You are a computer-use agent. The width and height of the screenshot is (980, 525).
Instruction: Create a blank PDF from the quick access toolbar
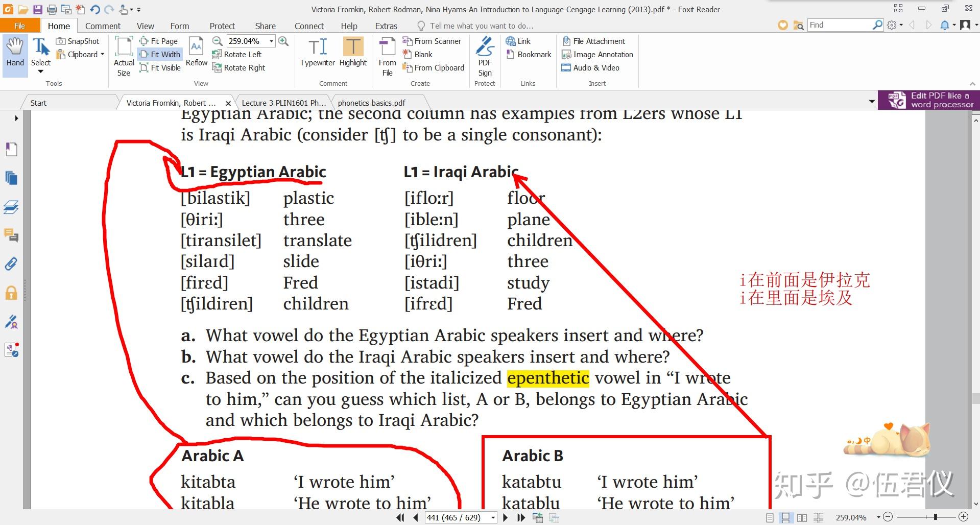click(80, 9)
